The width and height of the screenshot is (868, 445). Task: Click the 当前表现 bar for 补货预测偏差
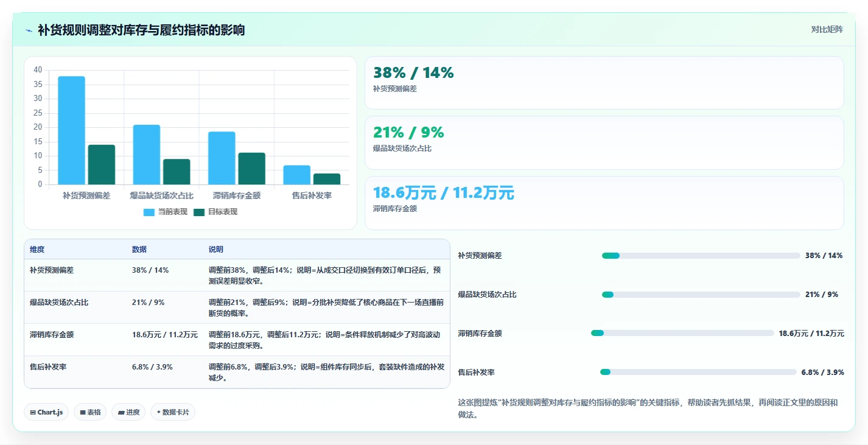coord(71,130)
